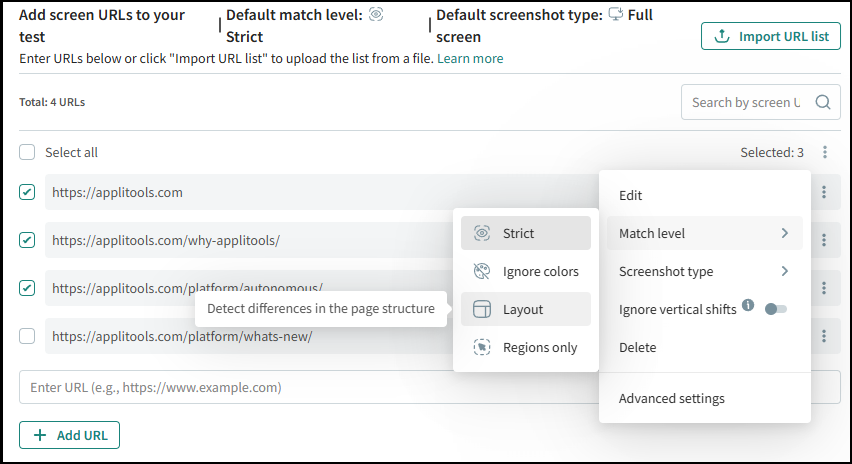Screen dimensions: 852x464
Task: Click the Strict match level eye icon
Action: click(482, 233)
